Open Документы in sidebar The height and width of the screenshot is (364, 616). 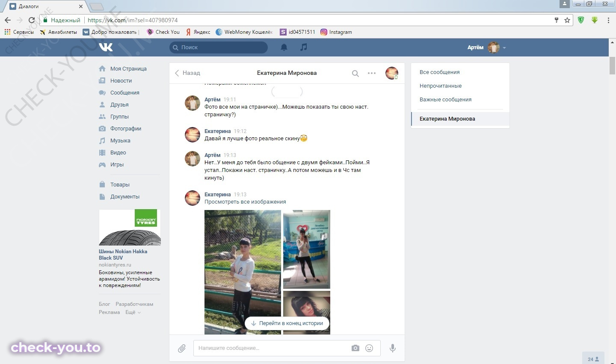[x=125, y=197]
